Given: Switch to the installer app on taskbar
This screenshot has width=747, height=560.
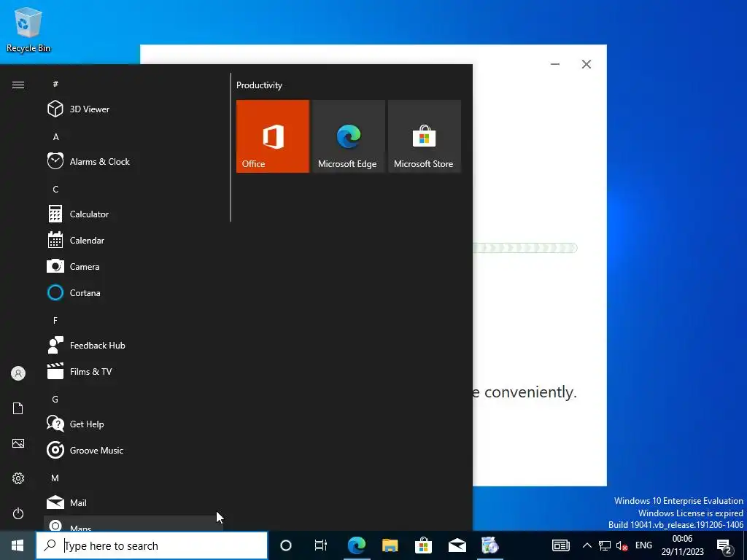Looking at the screenshot, I should pyautogui.click(x=489, y=545).
